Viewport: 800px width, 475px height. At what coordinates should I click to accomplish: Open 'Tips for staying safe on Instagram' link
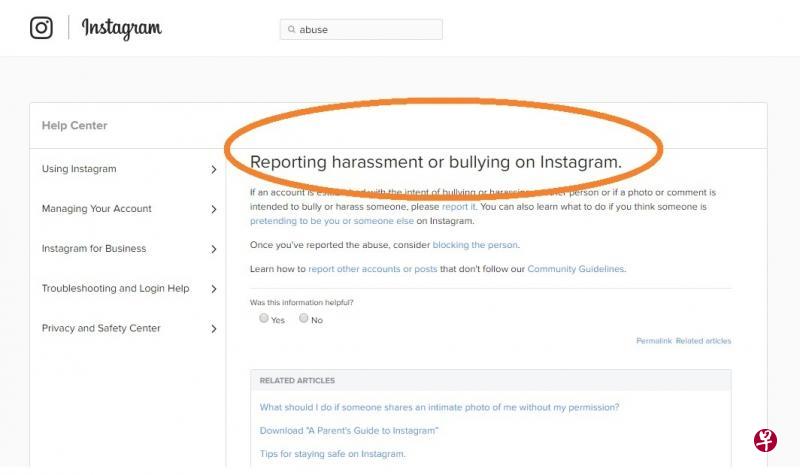point(333,454)
